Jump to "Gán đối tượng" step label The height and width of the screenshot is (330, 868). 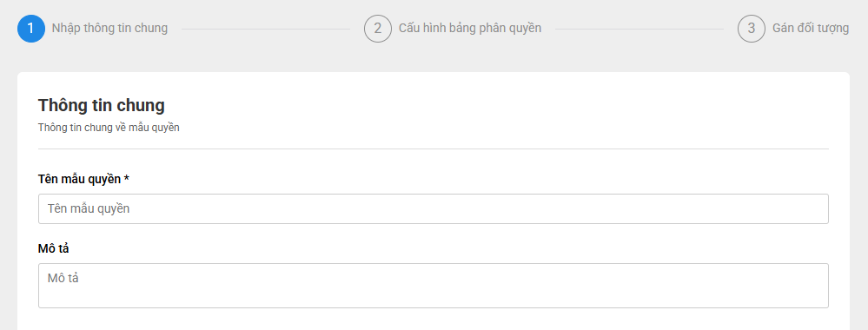[x=811, y=29]
